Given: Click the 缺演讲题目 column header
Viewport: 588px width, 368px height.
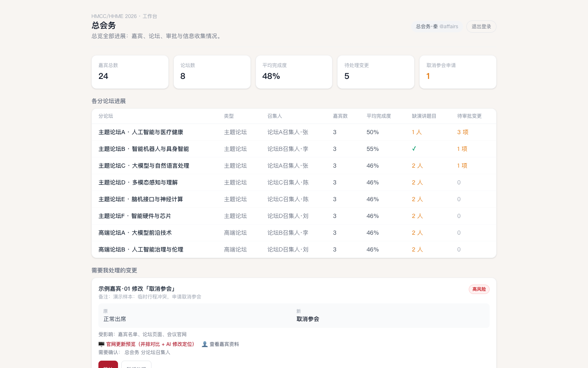Looking at the screenshot, I should pyautogui.click(x=424, y=116).
